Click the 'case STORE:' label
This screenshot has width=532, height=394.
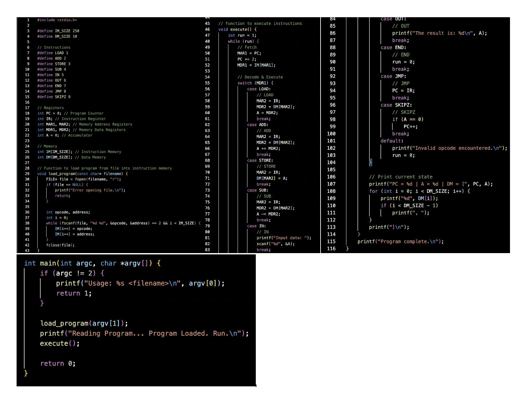coord(260,160)
